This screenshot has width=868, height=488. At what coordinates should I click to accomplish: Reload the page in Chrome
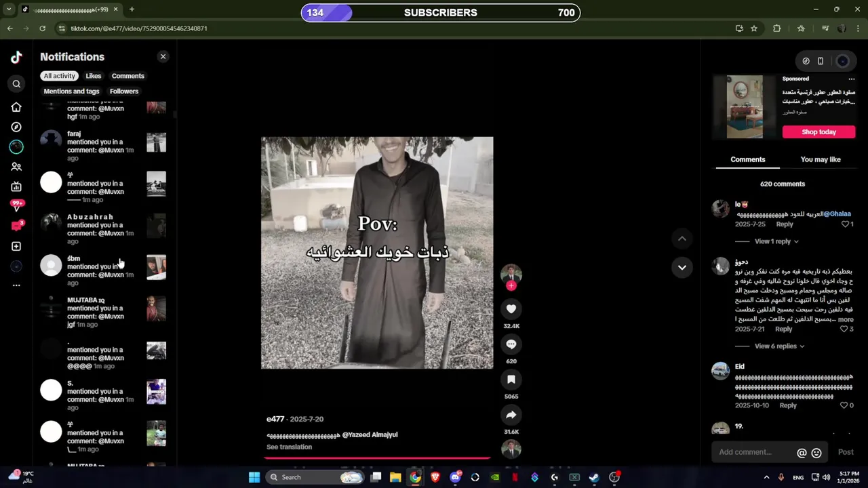coord(42,28)
